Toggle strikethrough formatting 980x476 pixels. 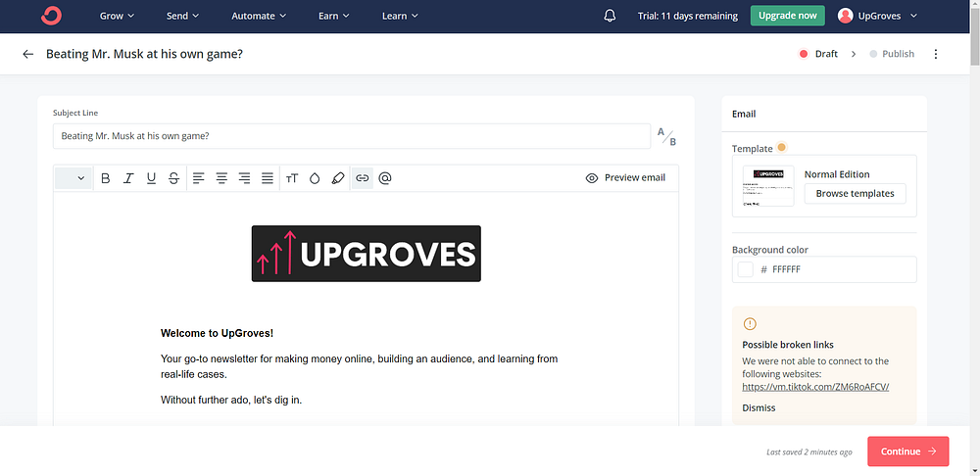[x=174, y=178]
